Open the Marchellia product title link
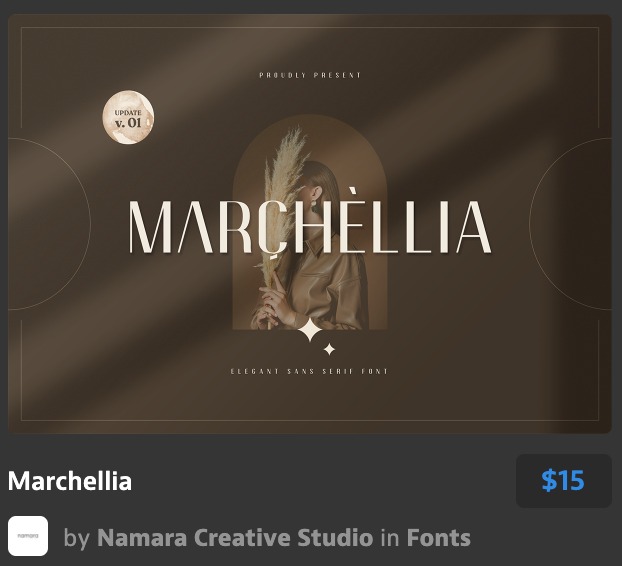 coord(70,481)
